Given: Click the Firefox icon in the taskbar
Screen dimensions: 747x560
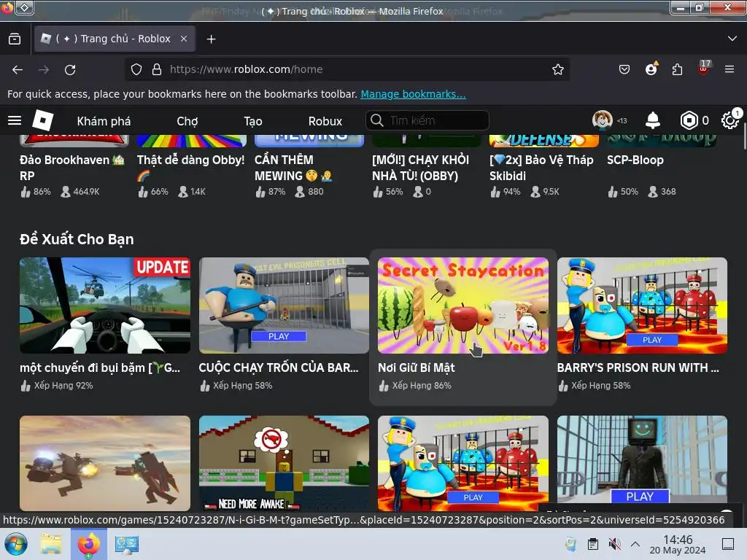Looking at the screenshot, I should point(88,544).
